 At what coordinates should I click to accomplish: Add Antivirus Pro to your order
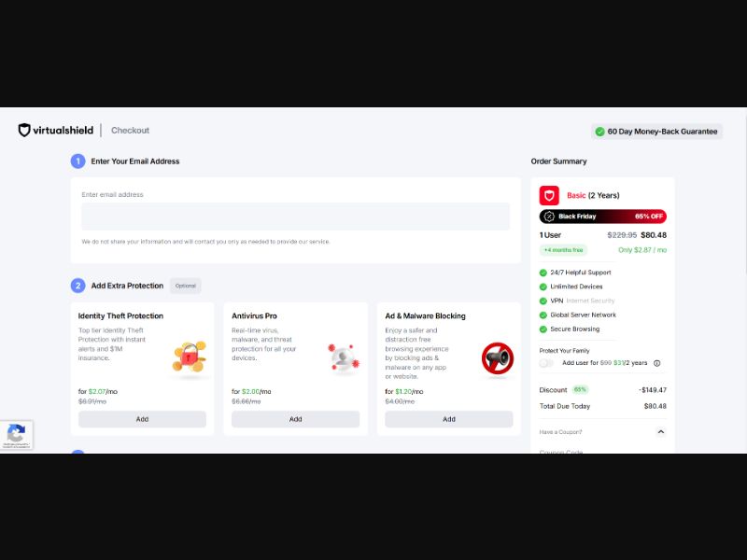click(x=295, y=419)
